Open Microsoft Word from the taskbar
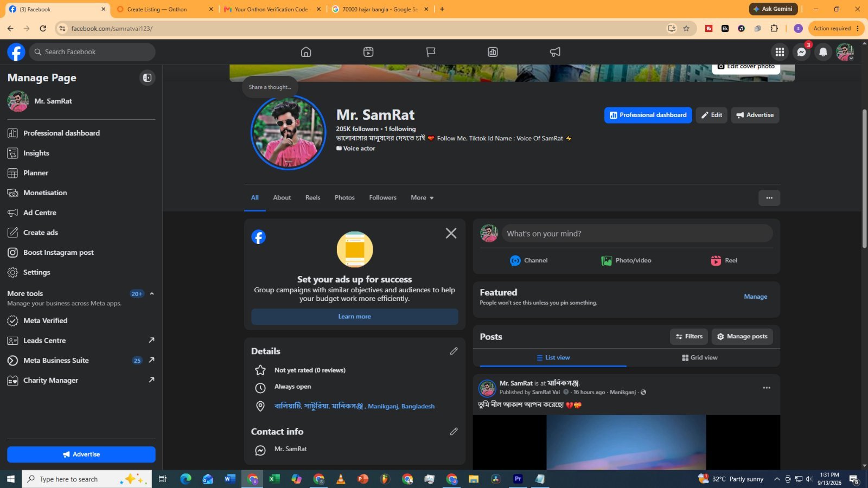This screenshot has width=868, height=488. (x=230, y=479)
